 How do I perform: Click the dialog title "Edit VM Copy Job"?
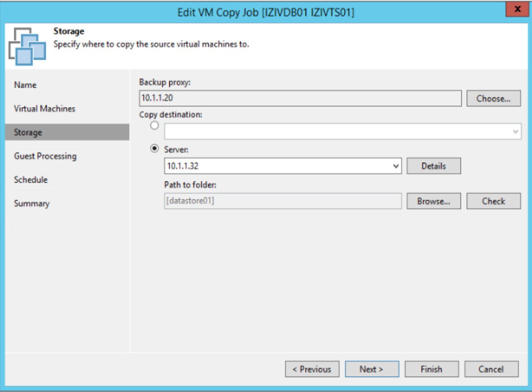(266, 12)
